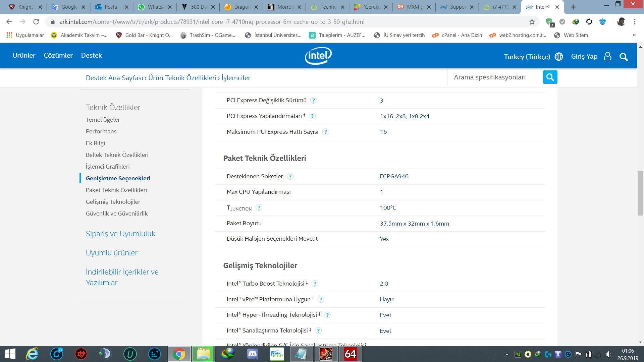Click the page vertical scrollbar thumb

[640, 193]
